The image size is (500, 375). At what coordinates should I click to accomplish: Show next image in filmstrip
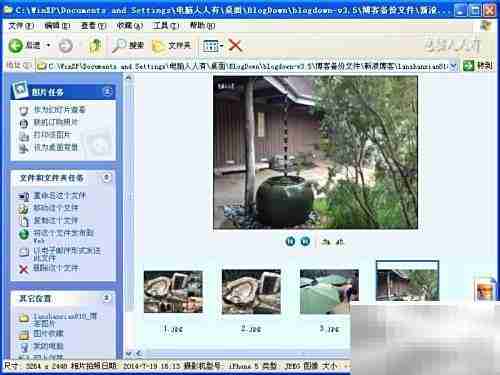[305, 241]
